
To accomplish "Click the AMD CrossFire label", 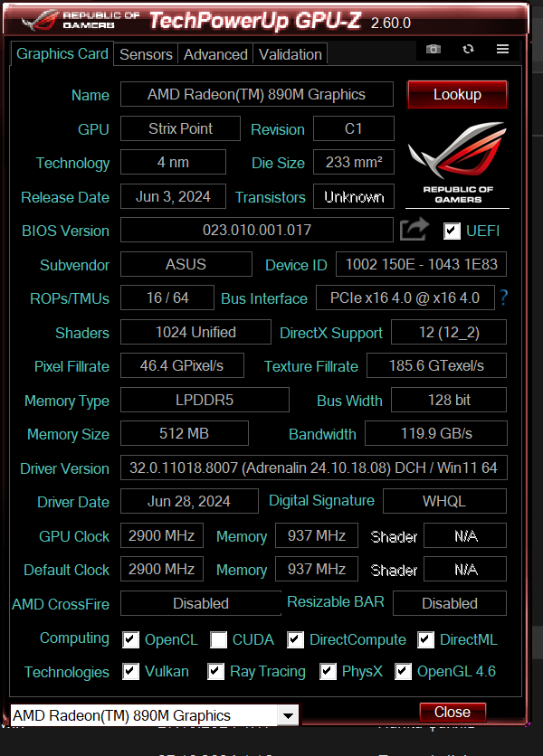I will click(61, 604).
